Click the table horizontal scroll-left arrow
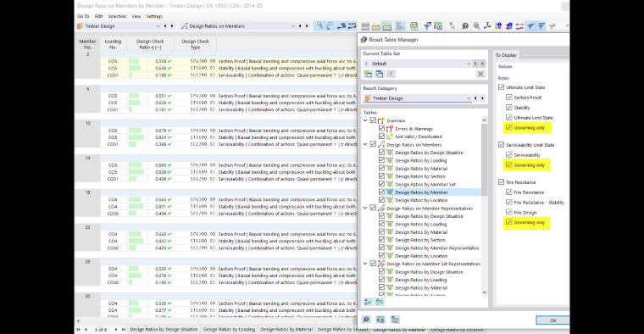The width and height of the screenshot is (644, 334). pos(79,320)
